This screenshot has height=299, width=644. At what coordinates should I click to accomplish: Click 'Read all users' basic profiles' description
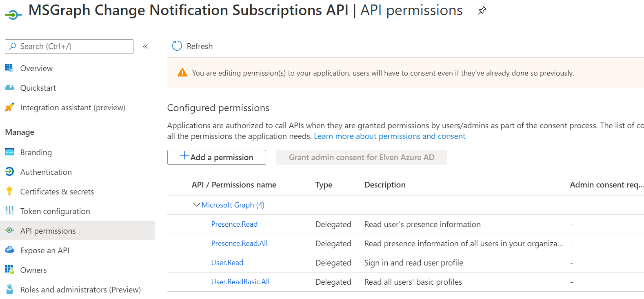point(413,282)
